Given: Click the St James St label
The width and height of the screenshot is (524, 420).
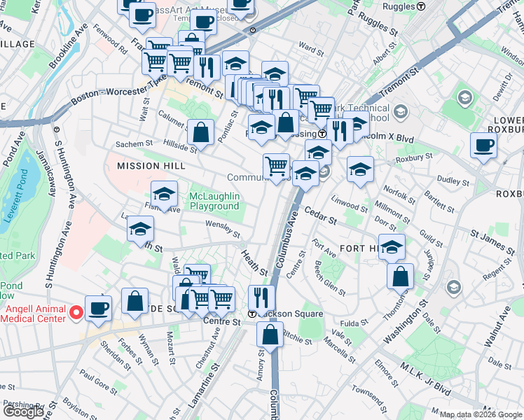Looking at the screenshot, I should pos(492,242).
